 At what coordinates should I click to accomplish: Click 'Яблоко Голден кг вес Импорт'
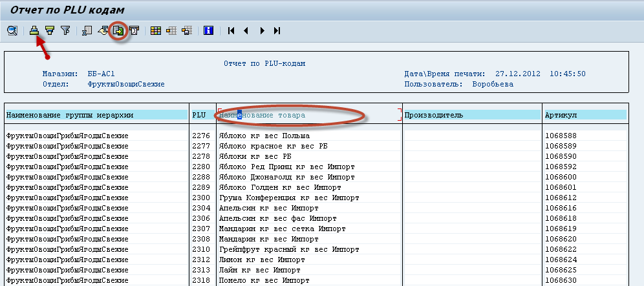pyautogui.click(x=280, y=187)
